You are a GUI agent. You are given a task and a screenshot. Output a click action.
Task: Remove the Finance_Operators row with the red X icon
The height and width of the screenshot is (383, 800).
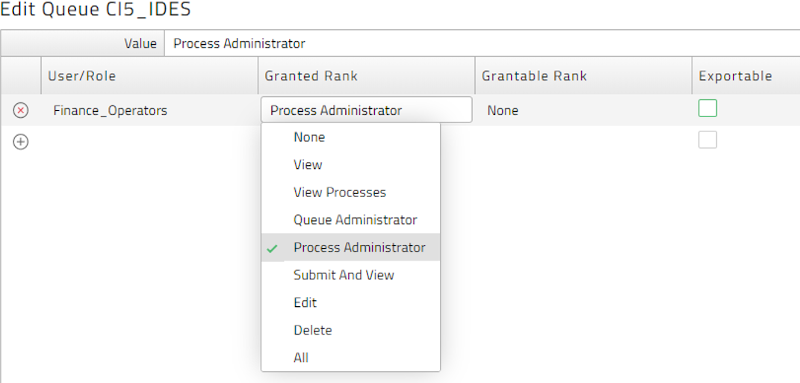tap(20, 110)
